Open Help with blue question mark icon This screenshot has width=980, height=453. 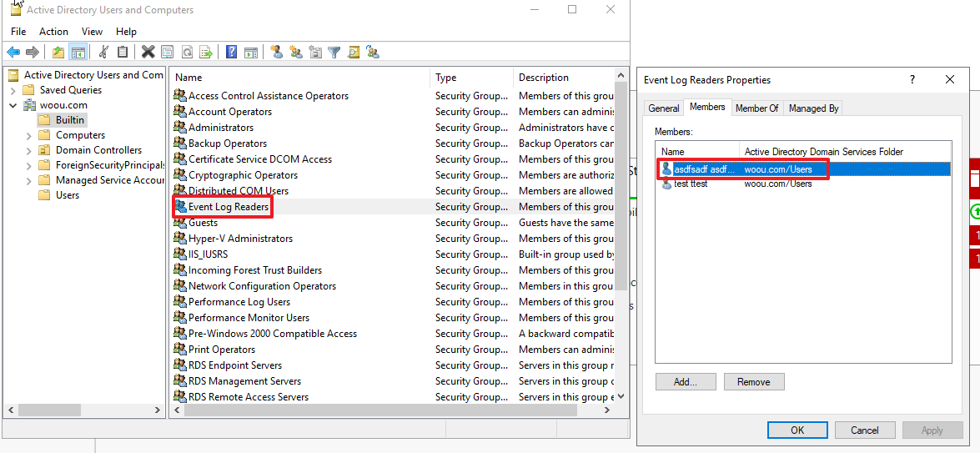point(231,53)
